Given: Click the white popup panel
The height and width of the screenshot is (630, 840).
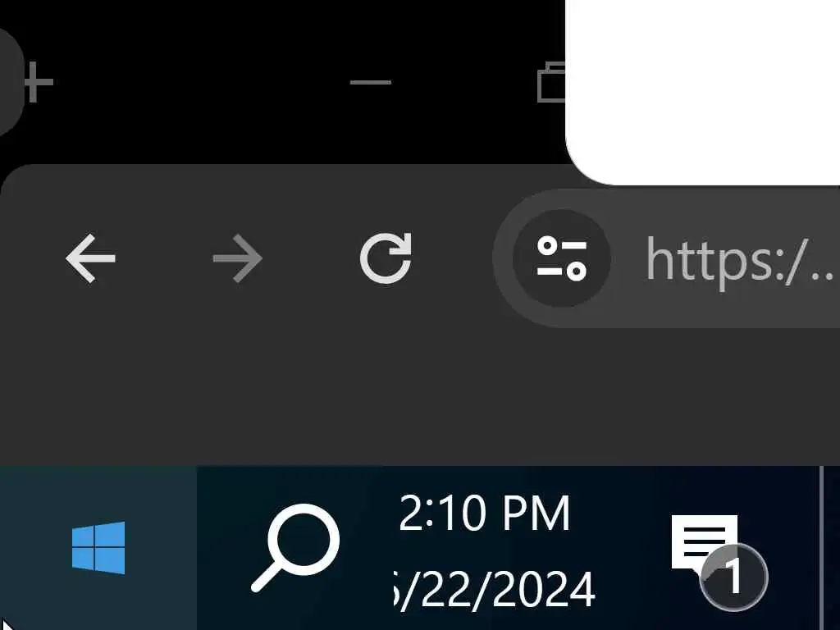Looking at the screenshot, I should [x=703, y=92].
